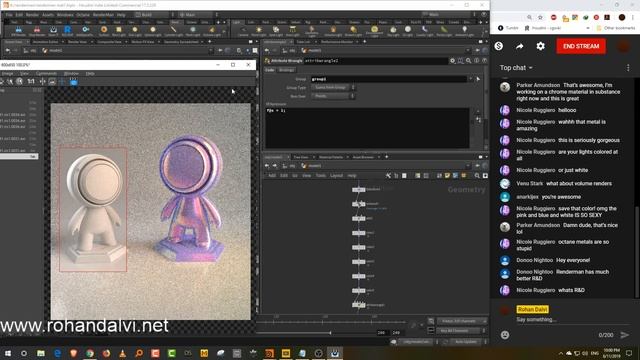
Task: Expand the Top chat dropdown
Action: [x=516, y=68]
